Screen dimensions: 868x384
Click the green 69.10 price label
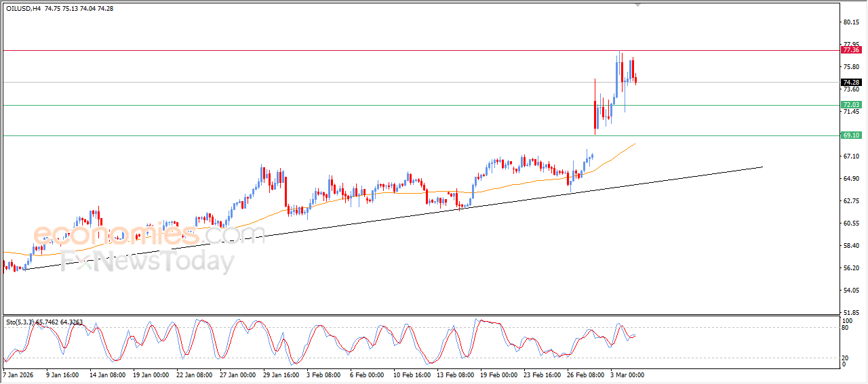point(850,135)
